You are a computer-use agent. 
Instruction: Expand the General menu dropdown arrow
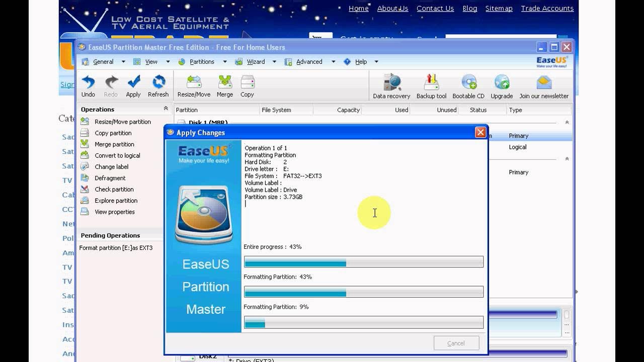(123, 62)
